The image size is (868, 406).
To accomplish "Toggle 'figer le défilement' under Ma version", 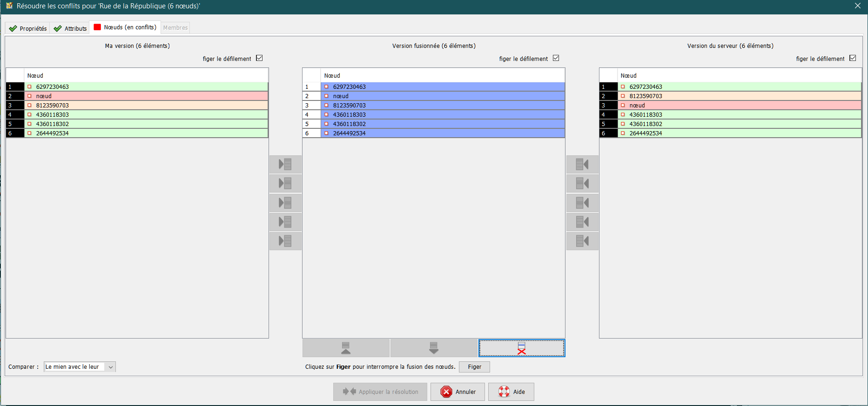I will (259, 58).
